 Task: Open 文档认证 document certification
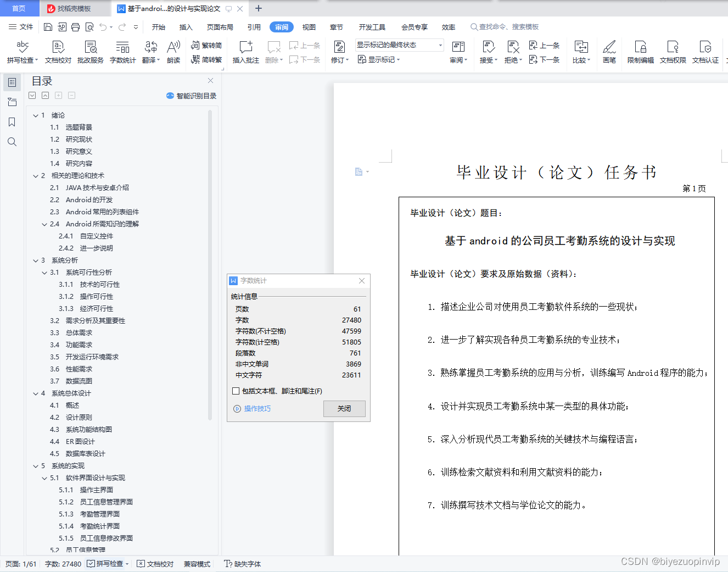pos(705,52)
